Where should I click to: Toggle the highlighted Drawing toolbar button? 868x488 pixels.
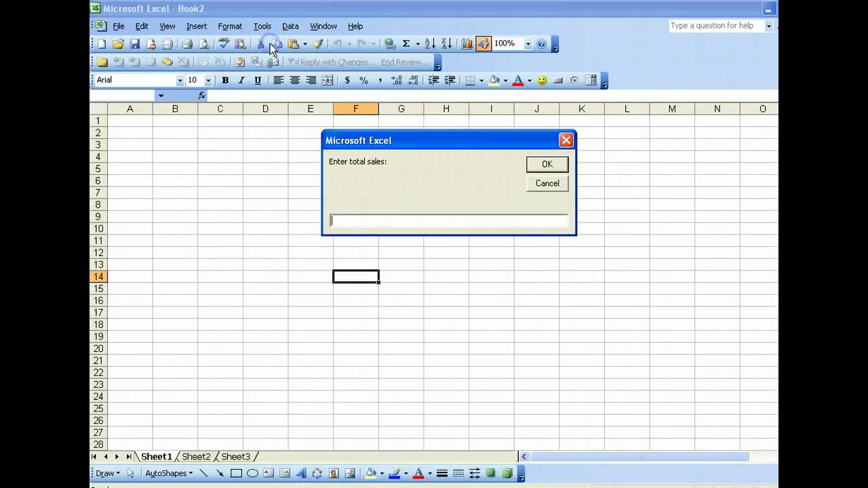(483, 44)
